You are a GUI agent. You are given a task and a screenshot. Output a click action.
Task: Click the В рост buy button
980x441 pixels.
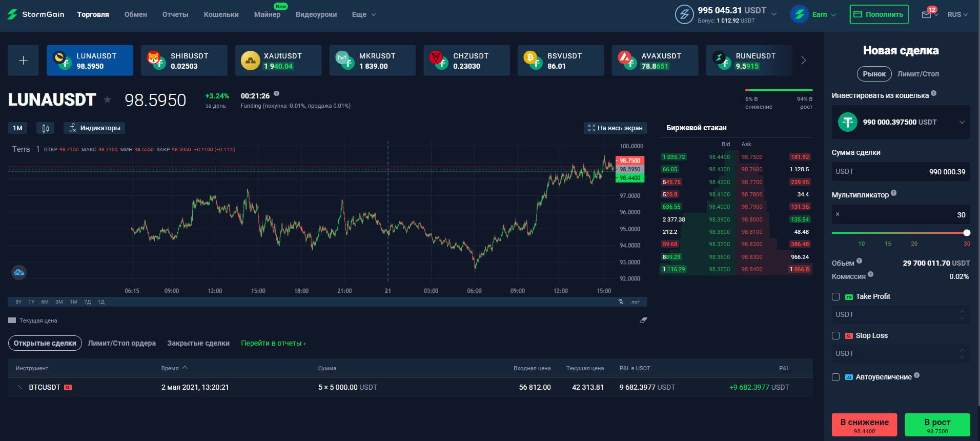(x=937, y=425)
